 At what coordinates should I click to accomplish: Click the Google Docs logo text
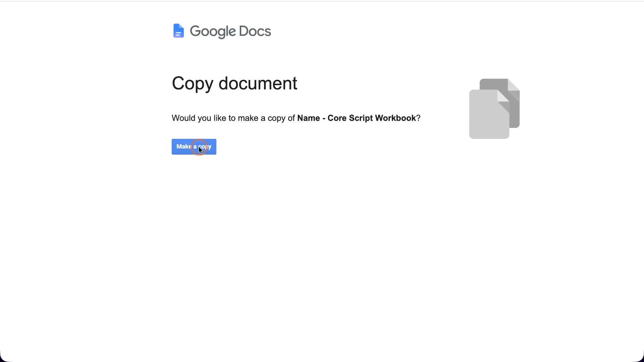(230, 32)
